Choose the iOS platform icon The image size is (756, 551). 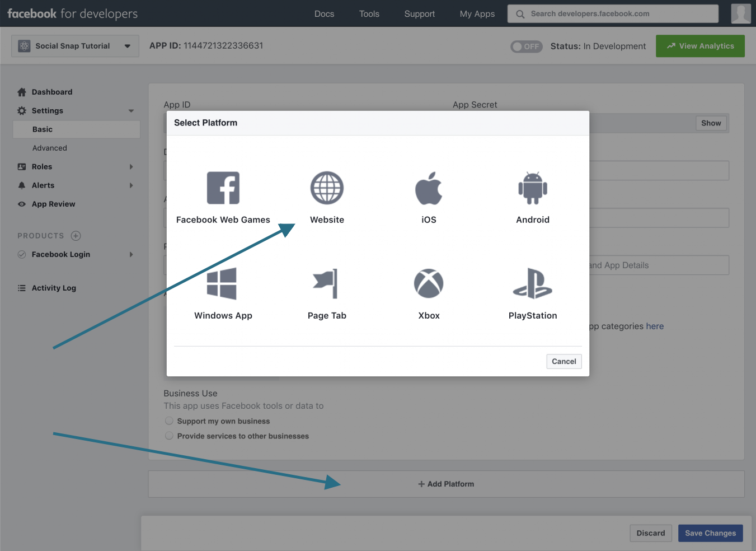[x=429, y=188]
